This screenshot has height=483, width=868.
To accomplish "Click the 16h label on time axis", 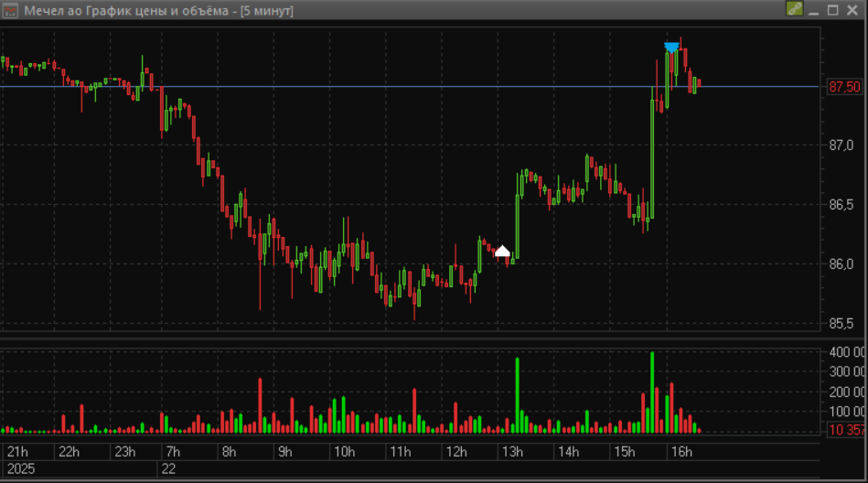I will click(681, 452).
